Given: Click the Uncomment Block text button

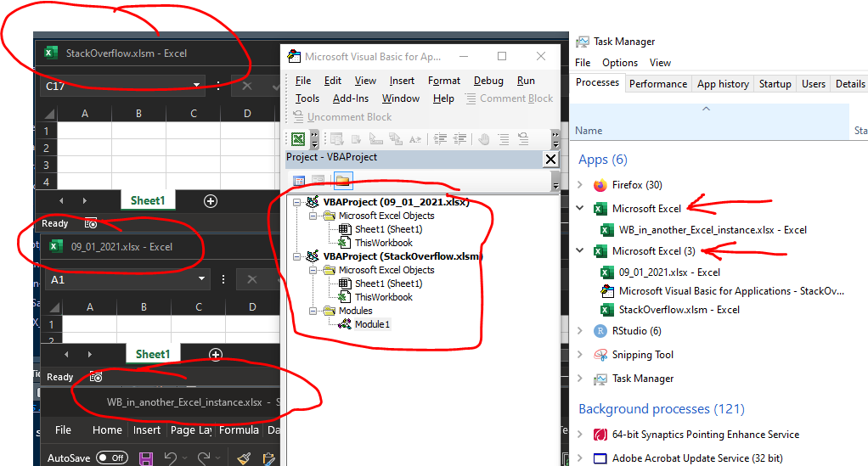Looking at the screenshot, I should tap(342, 117).
